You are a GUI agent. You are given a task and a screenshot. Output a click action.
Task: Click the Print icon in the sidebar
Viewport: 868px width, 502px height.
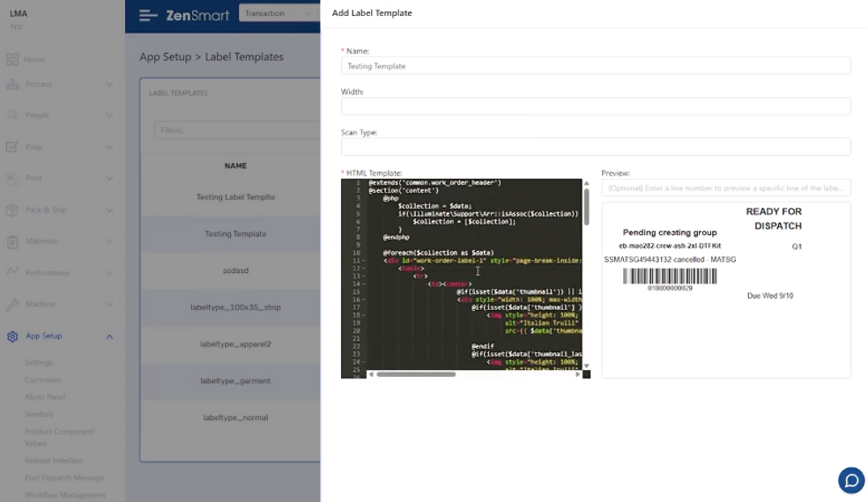[12, 178]
